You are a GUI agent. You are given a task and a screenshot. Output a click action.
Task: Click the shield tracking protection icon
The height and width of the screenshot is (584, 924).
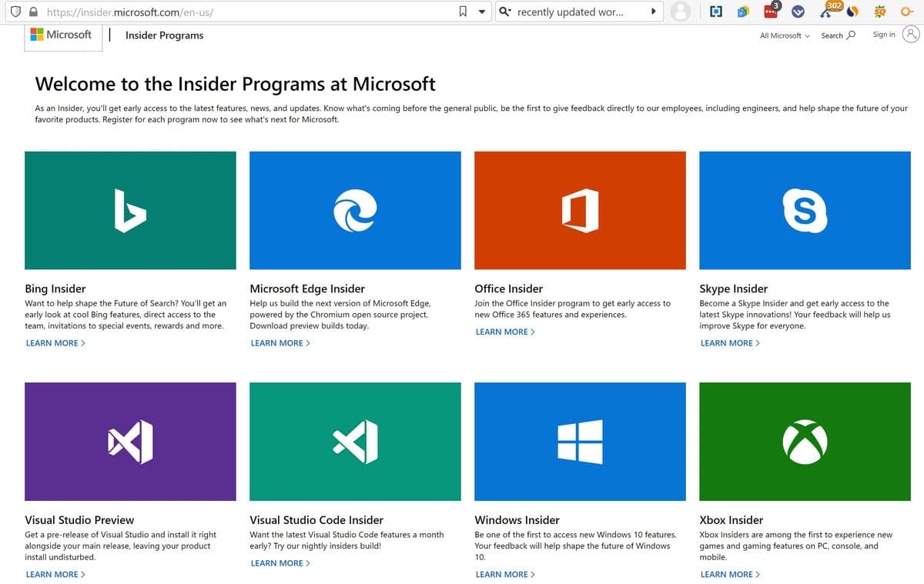tap(15, 12)
